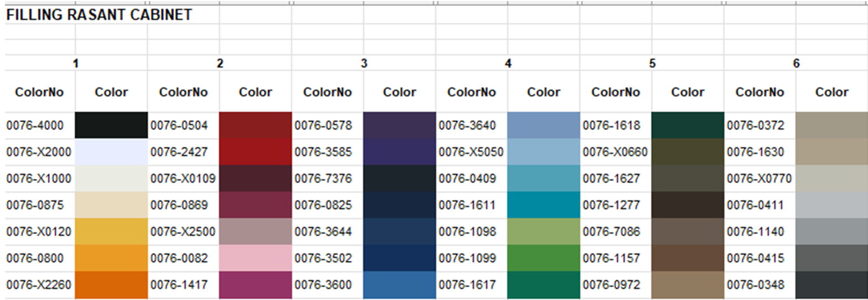
Task: Select the pink swatch next to 0076-0082
Action: pos(256,258)
